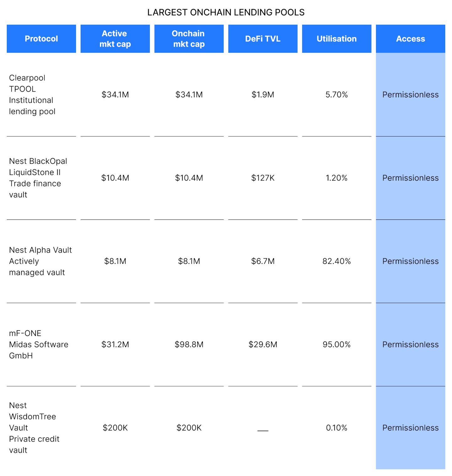452x476 pixels.
Task: Select the mF-ONE Midas Software entry
Action: [38, 344]
